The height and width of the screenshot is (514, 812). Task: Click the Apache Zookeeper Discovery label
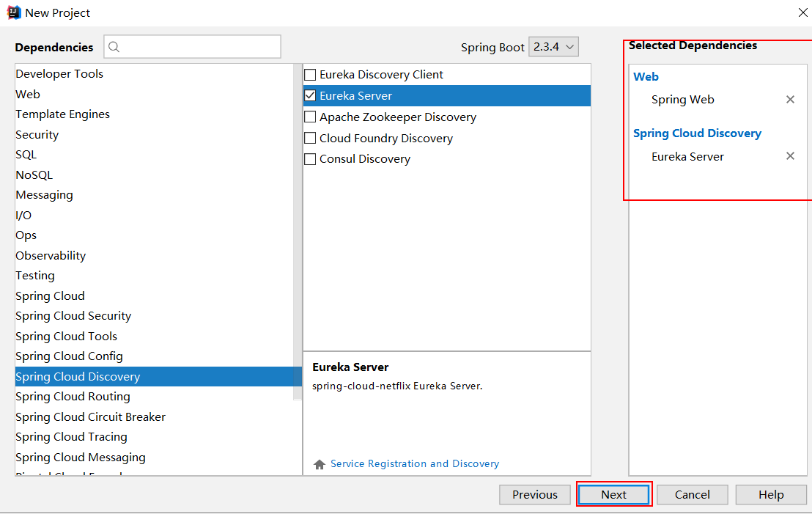pos(398,117)
